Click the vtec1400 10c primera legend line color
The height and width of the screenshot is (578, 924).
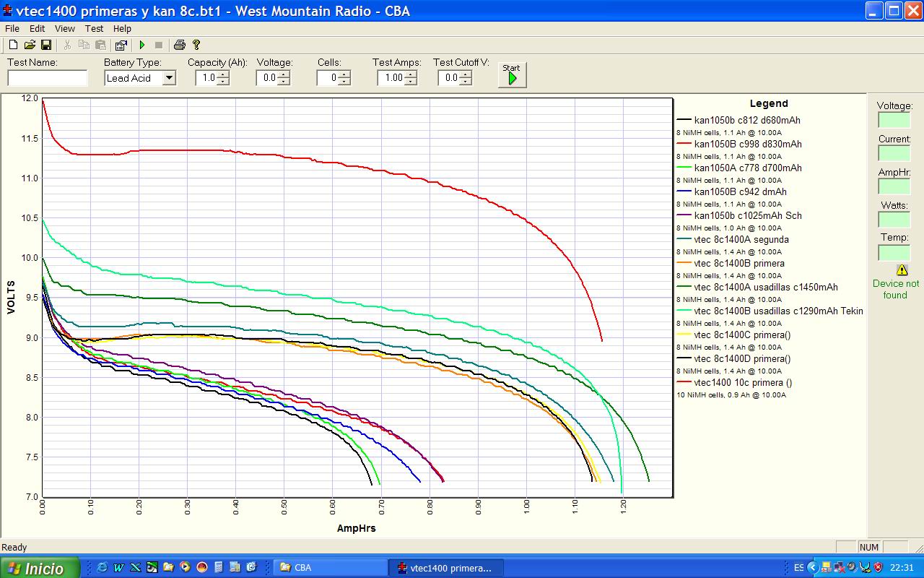[684, 382]
